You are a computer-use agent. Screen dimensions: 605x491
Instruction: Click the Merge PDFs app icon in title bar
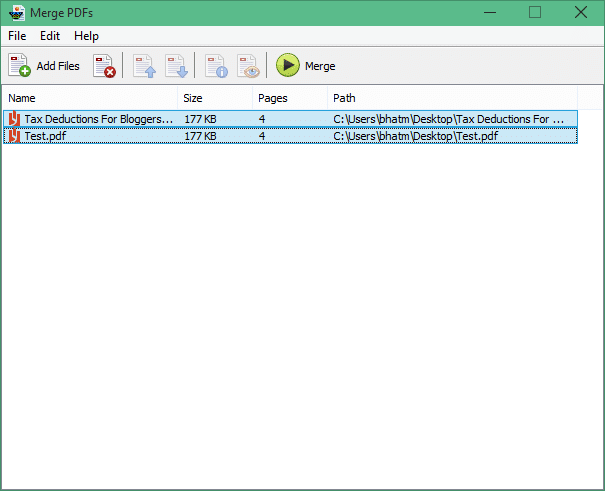click(18, 12)
